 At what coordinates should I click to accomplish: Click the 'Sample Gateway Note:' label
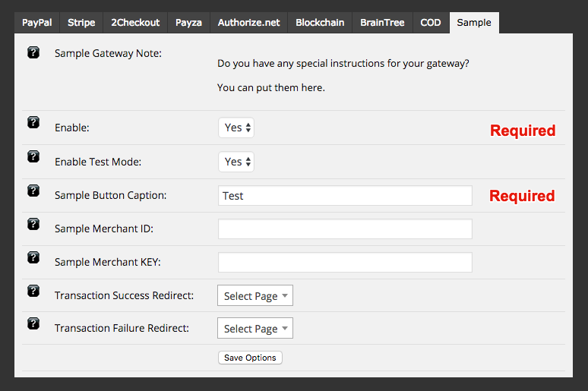click(108, 54)
